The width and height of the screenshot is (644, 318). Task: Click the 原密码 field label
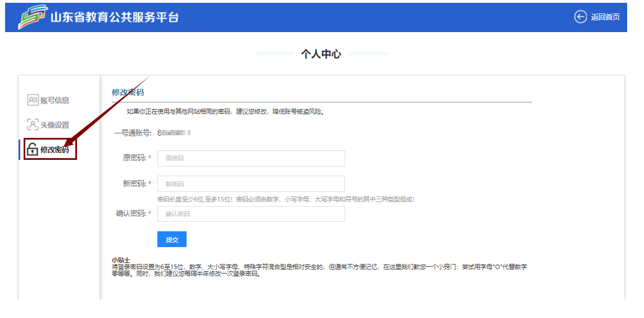[134, 158]
